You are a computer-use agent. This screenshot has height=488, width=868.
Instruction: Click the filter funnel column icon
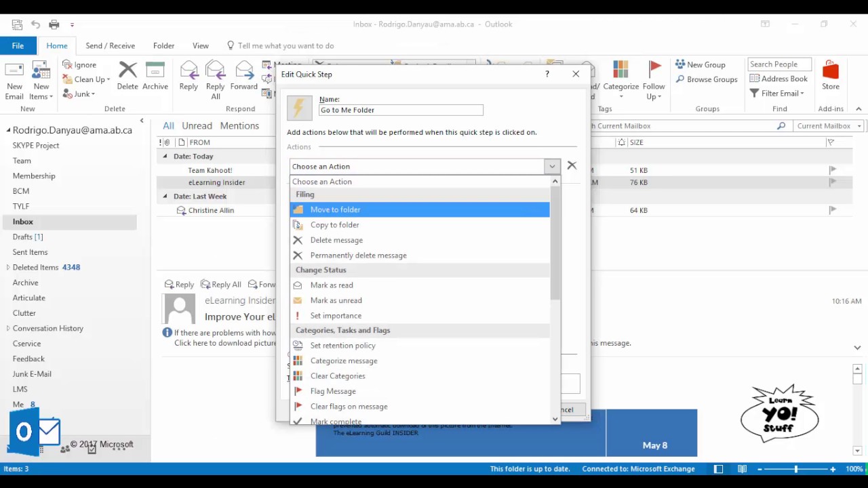point(830,142)
